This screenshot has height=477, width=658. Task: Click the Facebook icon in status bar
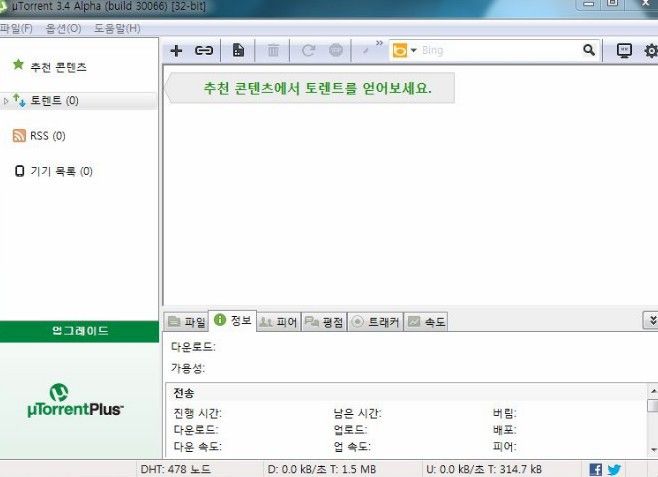pos(595,469)
